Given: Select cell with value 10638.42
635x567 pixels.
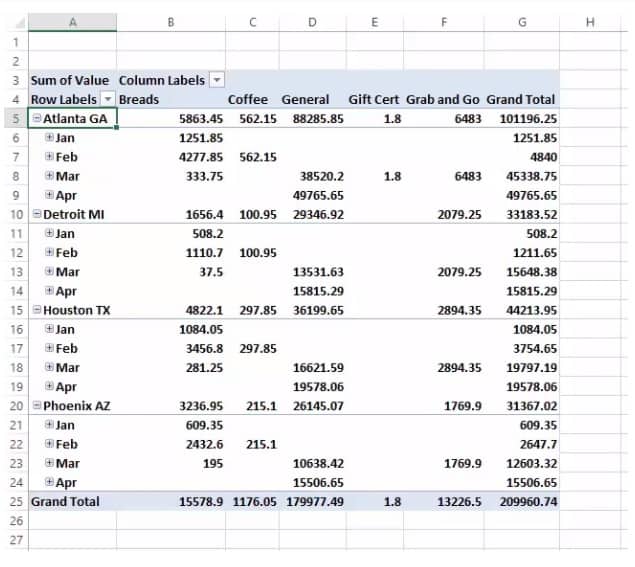Looking at the screenshot, I should (312, 463).
